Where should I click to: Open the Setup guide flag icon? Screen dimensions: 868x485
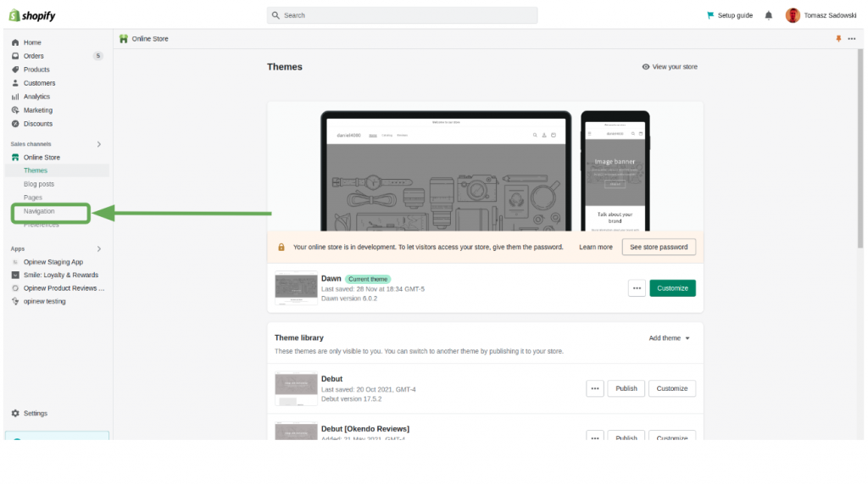[x=710, y=15]
